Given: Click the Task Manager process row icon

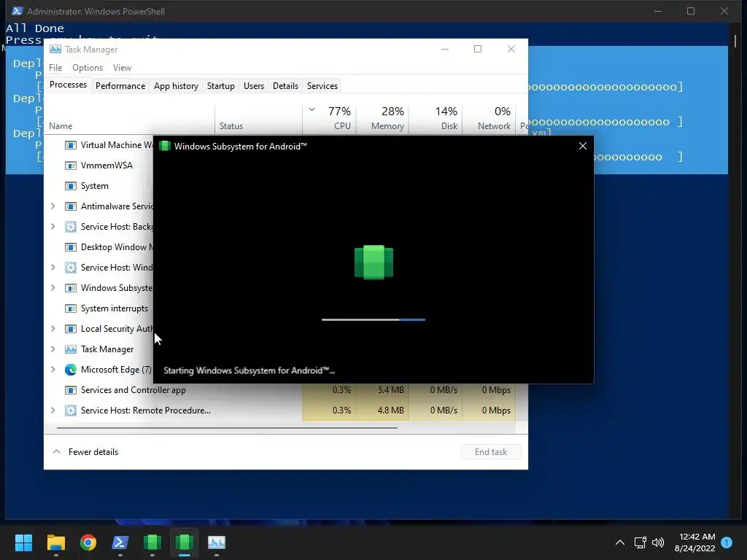Looking at the screenshot, I should [71, 349].
